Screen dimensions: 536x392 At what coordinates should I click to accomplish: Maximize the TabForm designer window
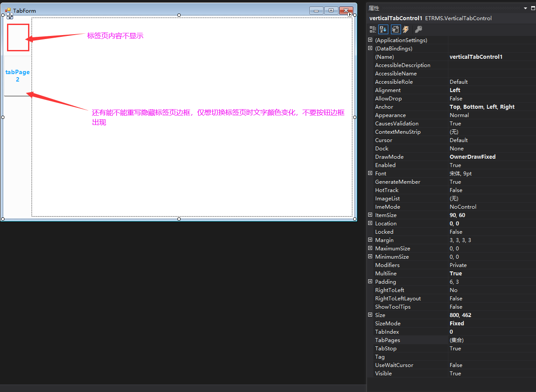[x=331, y=10]
